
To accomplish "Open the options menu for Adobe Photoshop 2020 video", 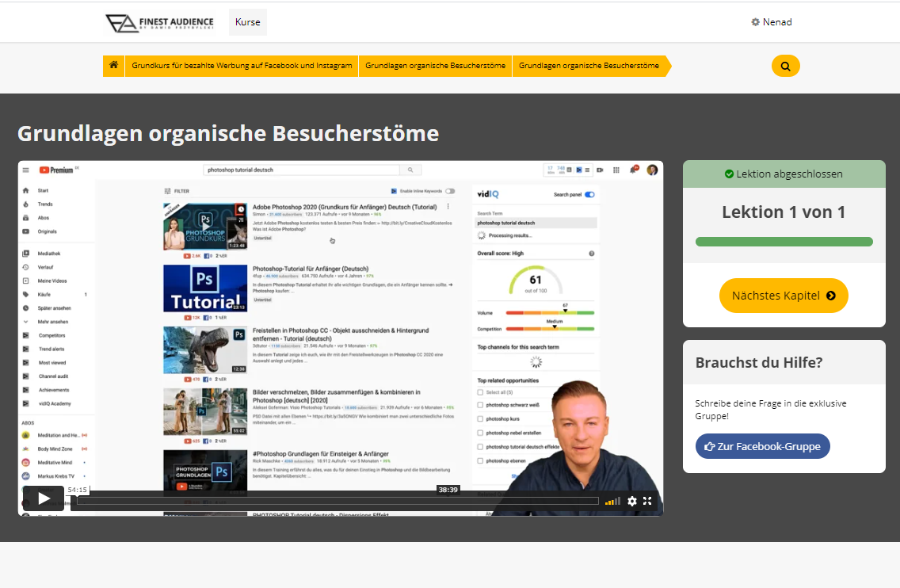I will (448, 207).
